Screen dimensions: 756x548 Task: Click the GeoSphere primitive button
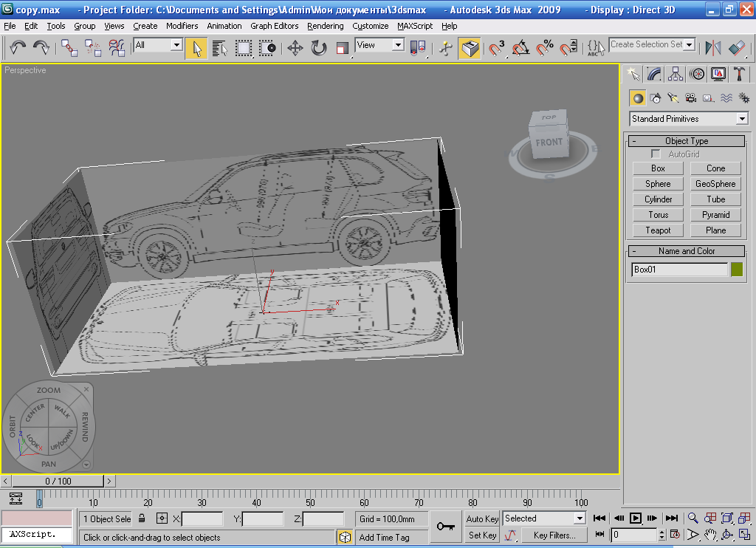715,184
